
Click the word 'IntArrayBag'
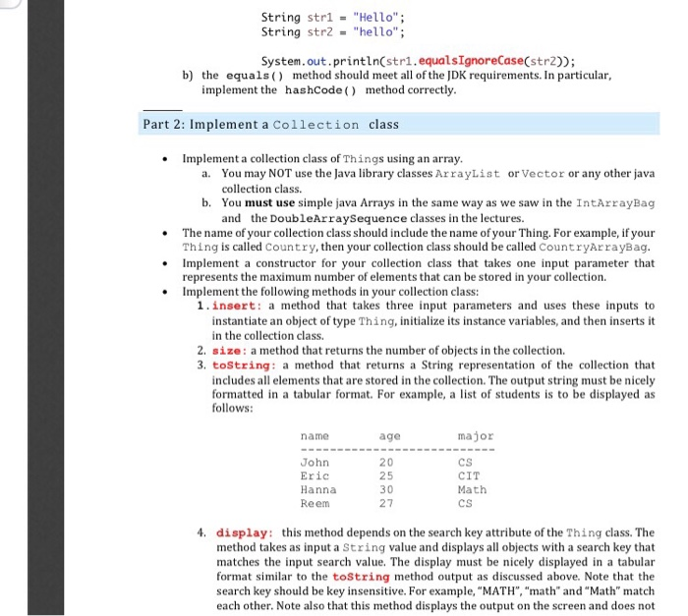pyautogui.click(x=615, y=203)
